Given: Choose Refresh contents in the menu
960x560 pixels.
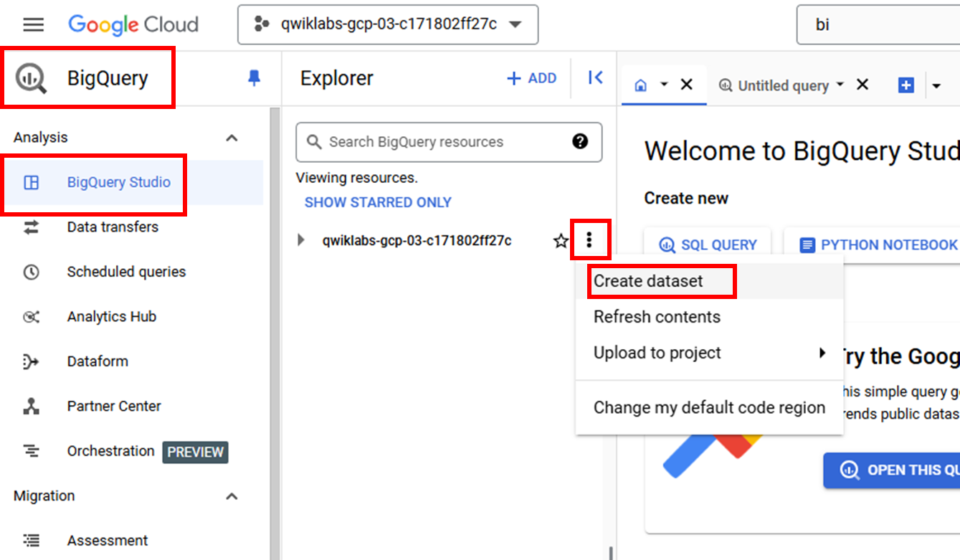Looking at the screenshot, I should 710,317.
